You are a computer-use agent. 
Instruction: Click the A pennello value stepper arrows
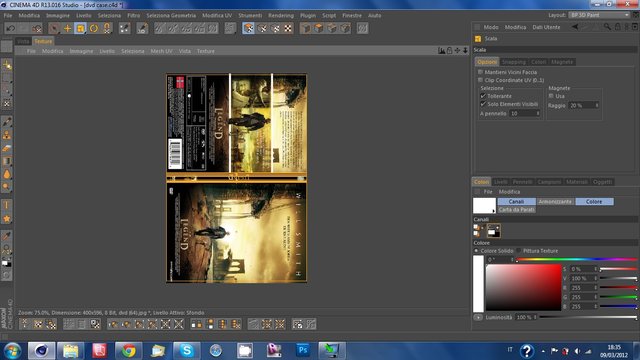[538, 113]
